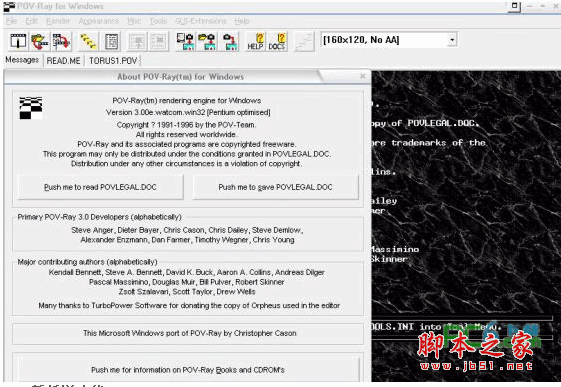This screenshot has height=387, width=561.
Task: Click the 'Distribution under any other circumstances' line
Action: click(x=186, y=163)
